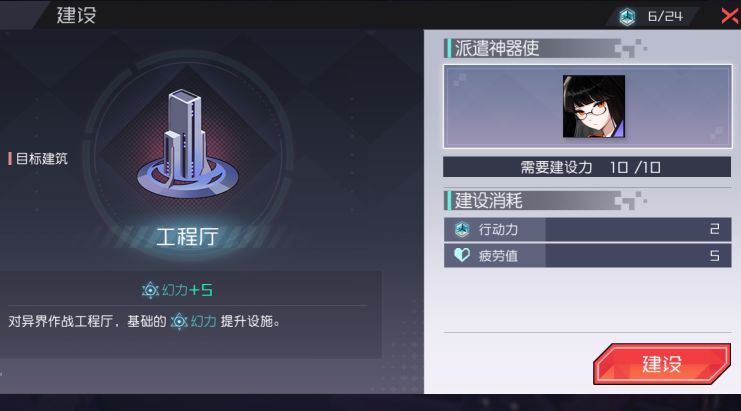741x411 pixels.
Task: Click the 需要建设力 10/10 requirement bar
Action: pyautogui.click(x=587, y=167)
